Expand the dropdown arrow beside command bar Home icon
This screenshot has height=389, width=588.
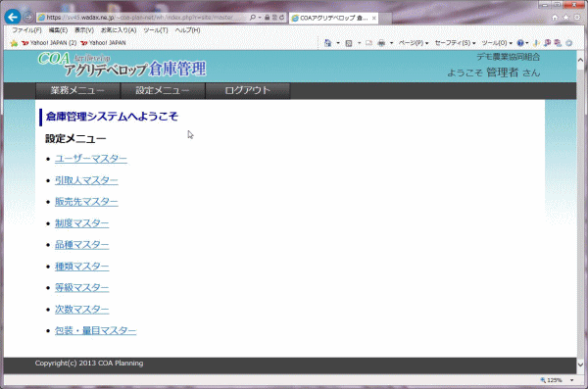click(338, 43)
